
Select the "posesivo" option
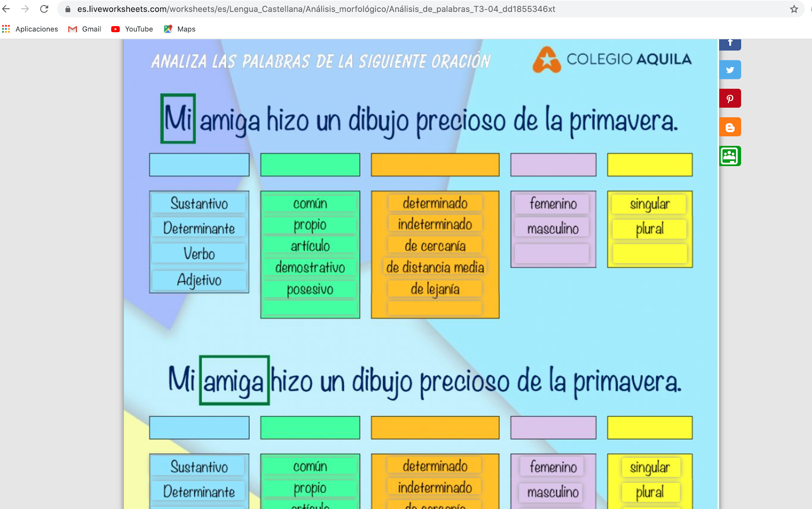[x=310, y=289]
